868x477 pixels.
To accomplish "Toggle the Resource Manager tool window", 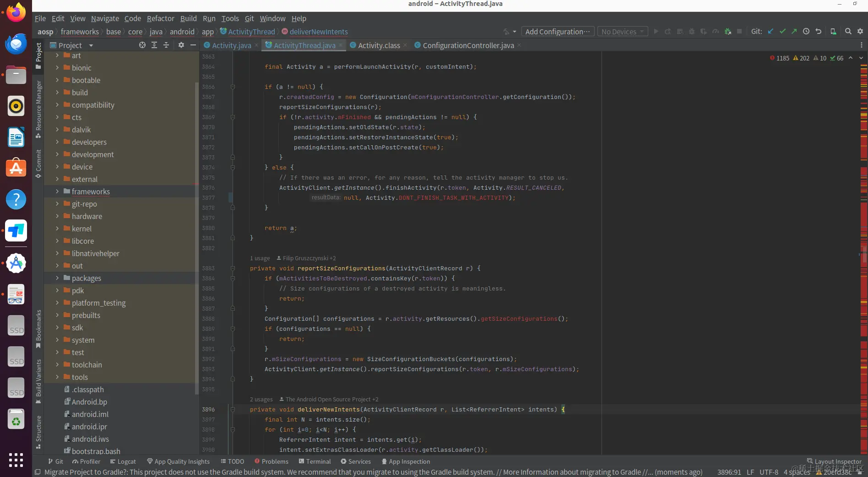I will pyautogui.click(x=38, y=110).
